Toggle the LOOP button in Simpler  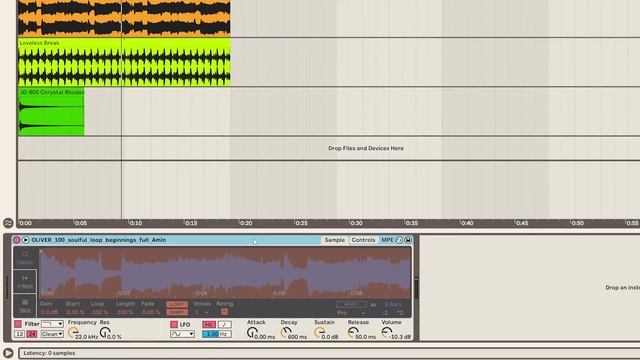point(177,304)
